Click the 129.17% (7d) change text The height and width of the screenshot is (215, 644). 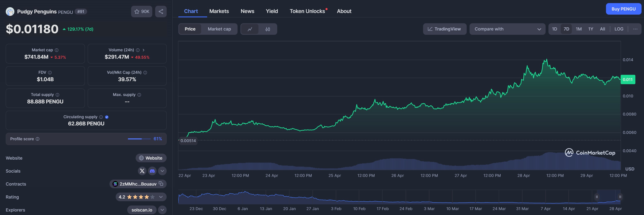(x=80, y=29)
